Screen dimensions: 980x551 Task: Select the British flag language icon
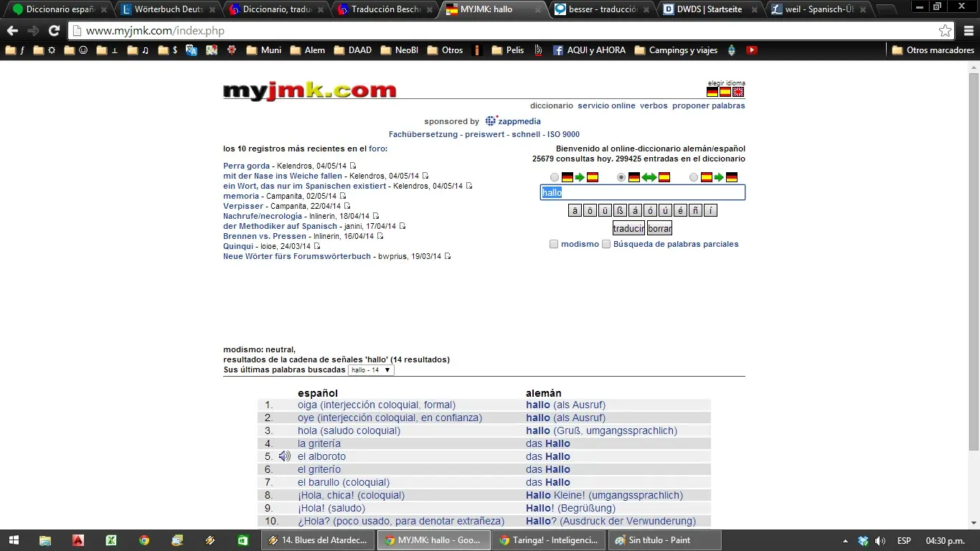[x=738, y=92]
